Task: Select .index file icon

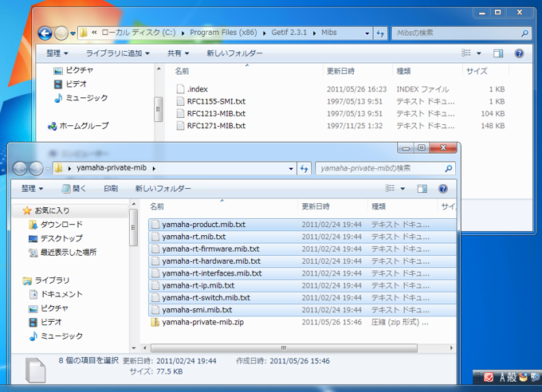Action: pyautogui.click(x=180, y=89)
